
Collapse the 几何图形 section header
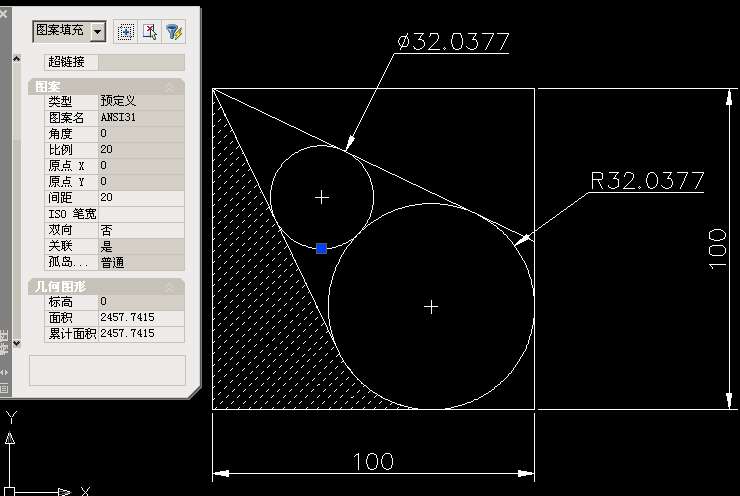(106, 286)
